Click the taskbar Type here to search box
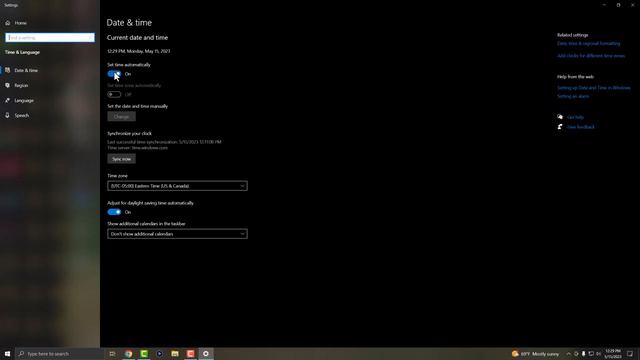This screenshot has width=640, height=360. 60,354
